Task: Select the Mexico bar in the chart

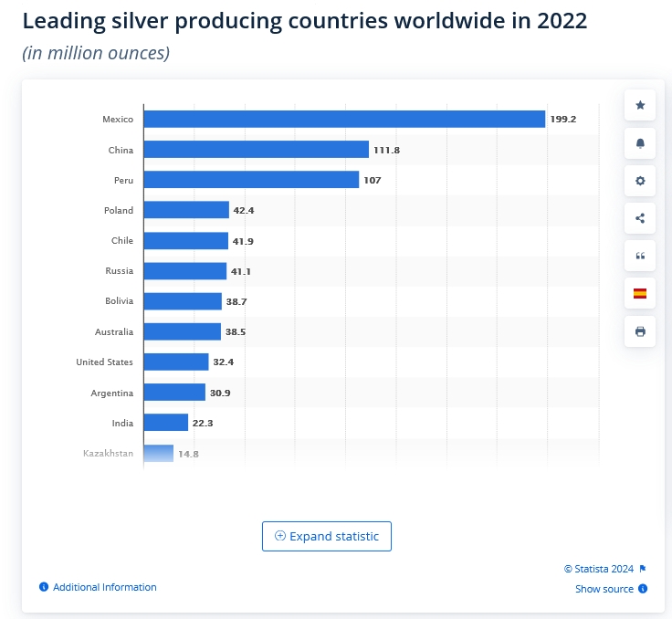Action: (x=344, y=120)
